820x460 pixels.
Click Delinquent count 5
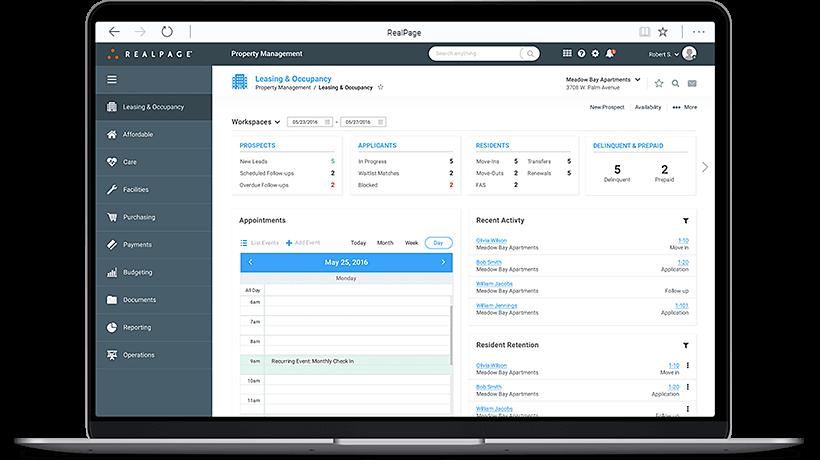[x=617, y=169]
